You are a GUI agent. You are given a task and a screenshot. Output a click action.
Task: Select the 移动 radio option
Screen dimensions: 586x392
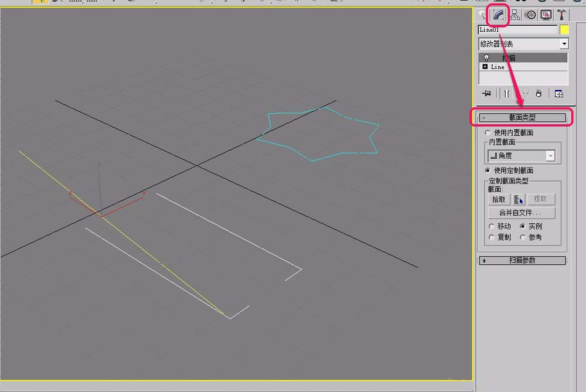pyautogui.click(x=492, y=226)
